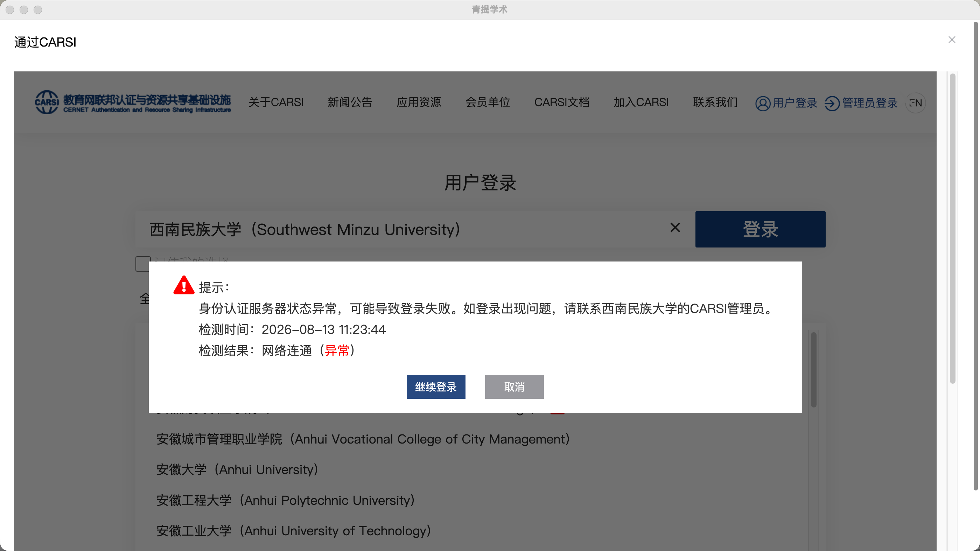Image resolution: width=980 pixels, height=551 pixels.
Task: Open 关于CARSI menu
Action: (x=276, y=102)
